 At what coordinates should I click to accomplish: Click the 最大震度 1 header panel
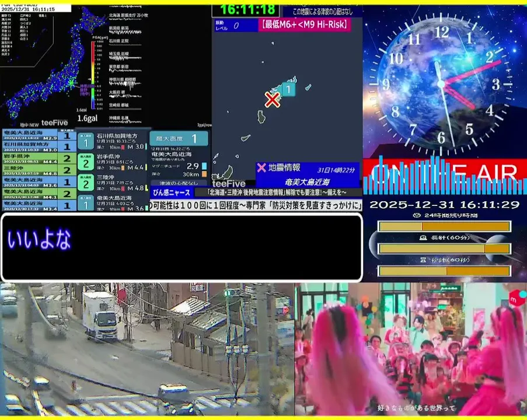click(x=179, y=138)
